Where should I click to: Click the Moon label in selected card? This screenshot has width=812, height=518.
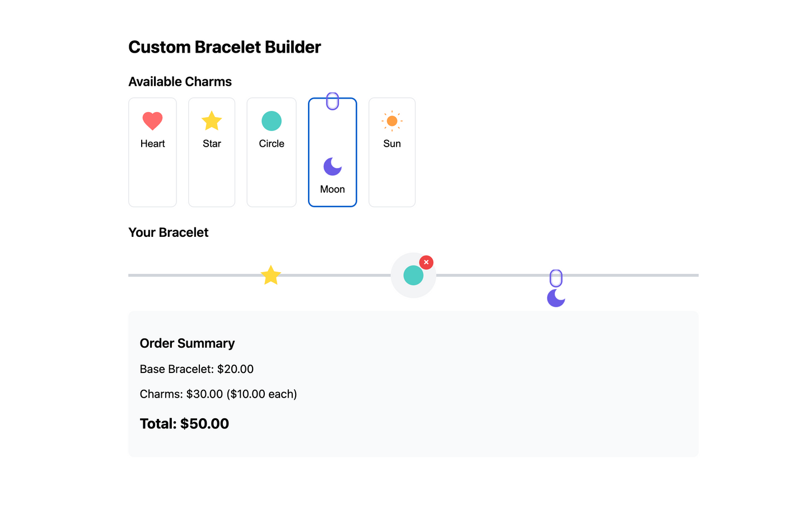click(333, 189)
